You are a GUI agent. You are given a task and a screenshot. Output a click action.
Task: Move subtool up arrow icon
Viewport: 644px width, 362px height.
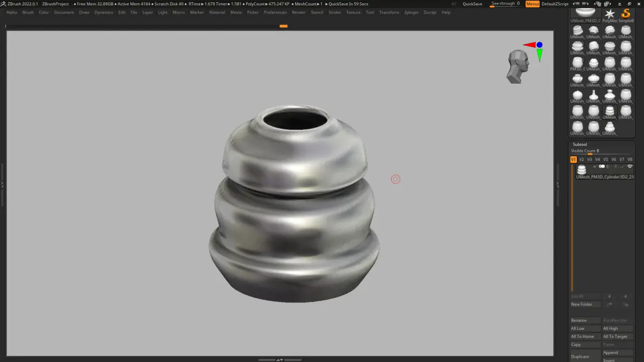coord(609,296)
